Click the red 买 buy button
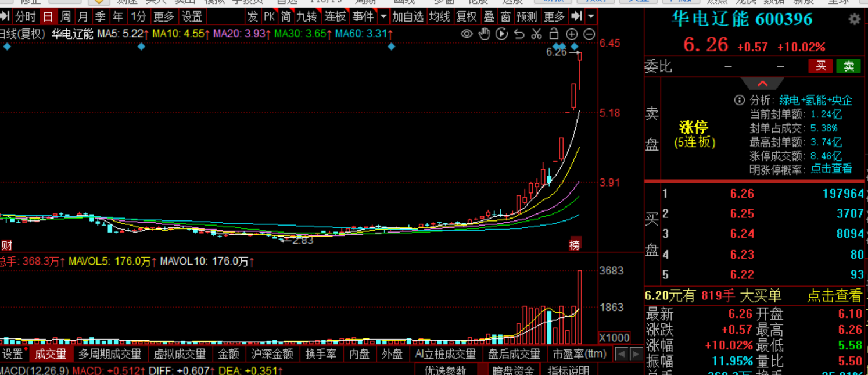868x375 pixels. pos(820,66)
